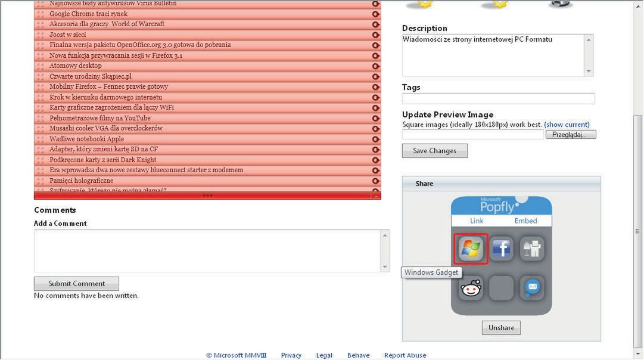Open the Report Abuse footer link
Viewport: 644px width, 360px height.
tap(405, 355)
